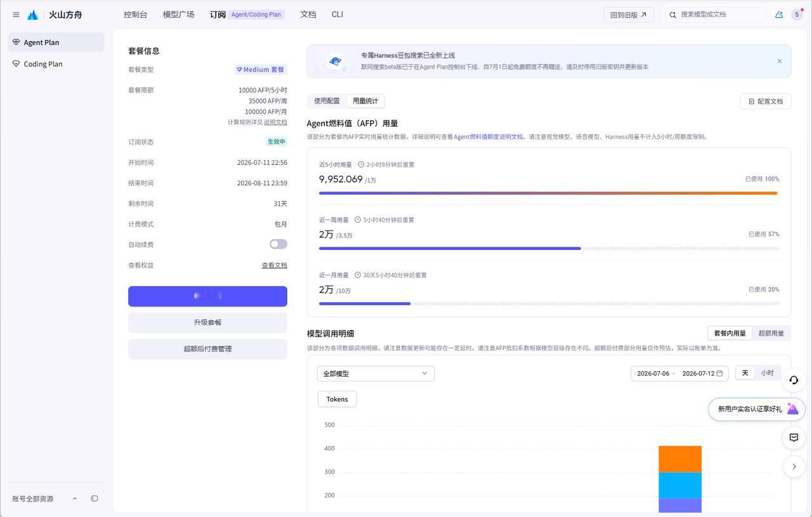The image size is (812, 517).
Task: Switch chart granularity to 天
Action: [745, 373]
